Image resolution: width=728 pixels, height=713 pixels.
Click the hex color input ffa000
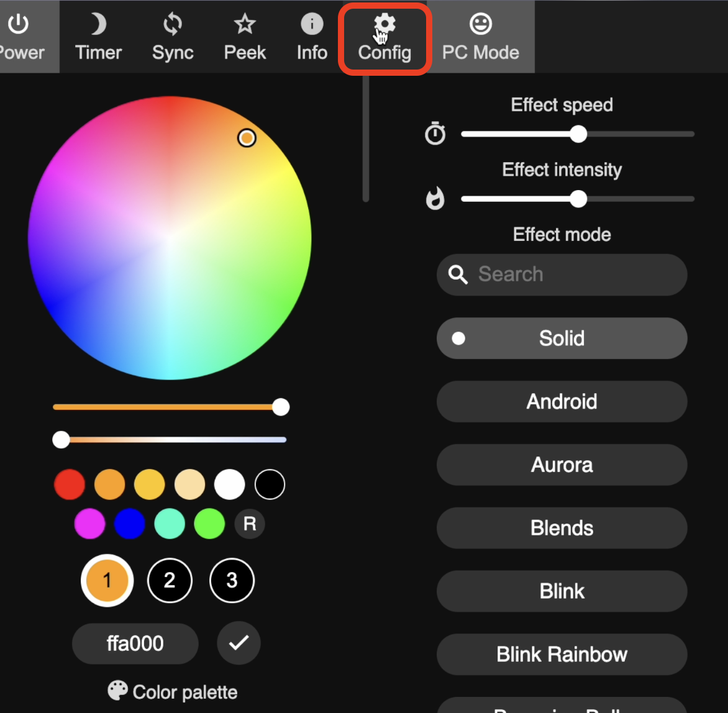[135, 643]
